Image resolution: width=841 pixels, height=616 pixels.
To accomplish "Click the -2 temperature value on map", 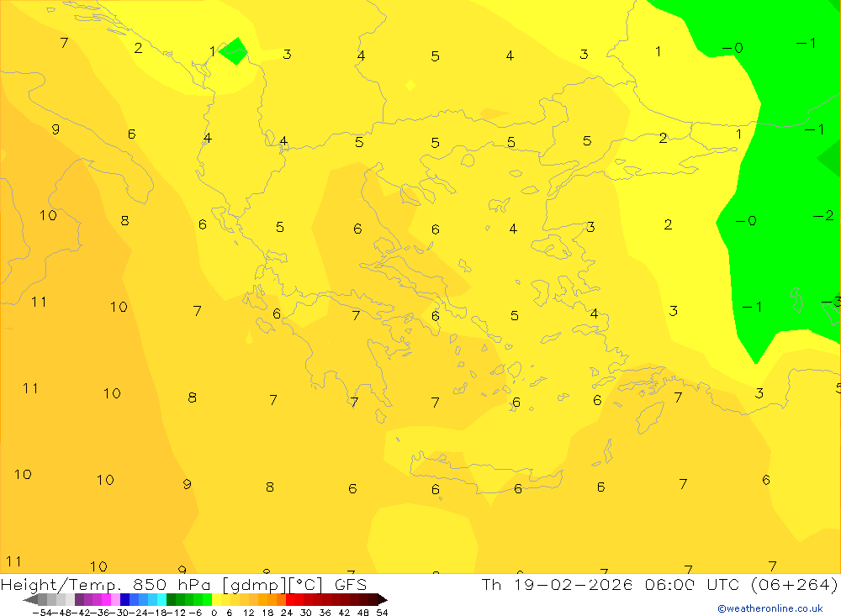I will tap(823, 215).
